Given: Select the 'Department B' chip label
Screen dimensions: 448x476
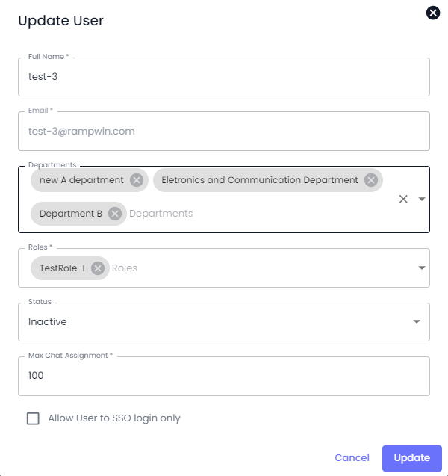Looking at the screenshot, I should pos(71,214).
